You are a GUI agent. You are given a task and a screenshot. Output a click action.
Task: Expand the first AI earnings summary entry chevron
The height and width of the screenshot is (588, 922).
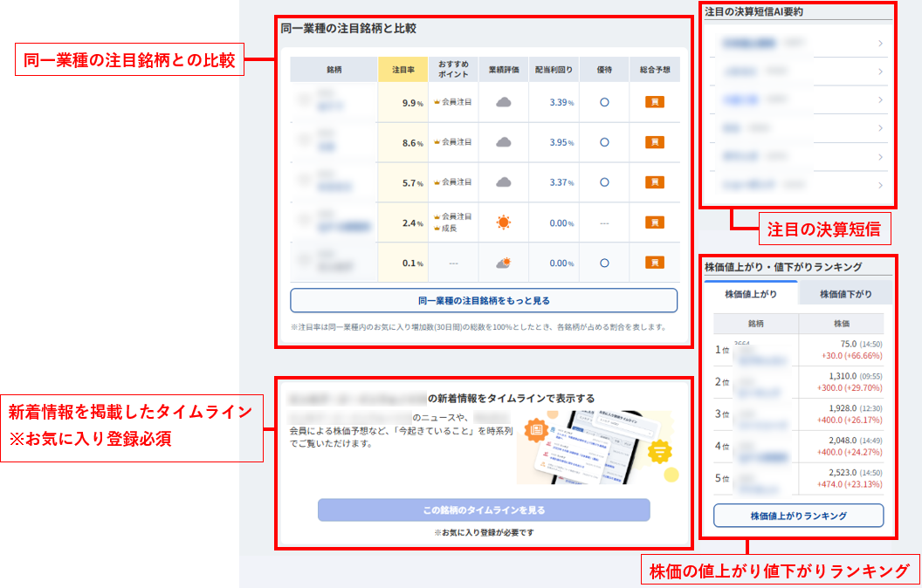pyautogui.click(x=880, y=41)
